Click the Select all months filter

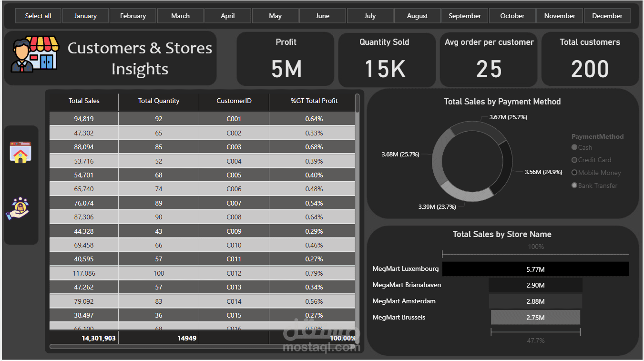(x=38, y=15)
